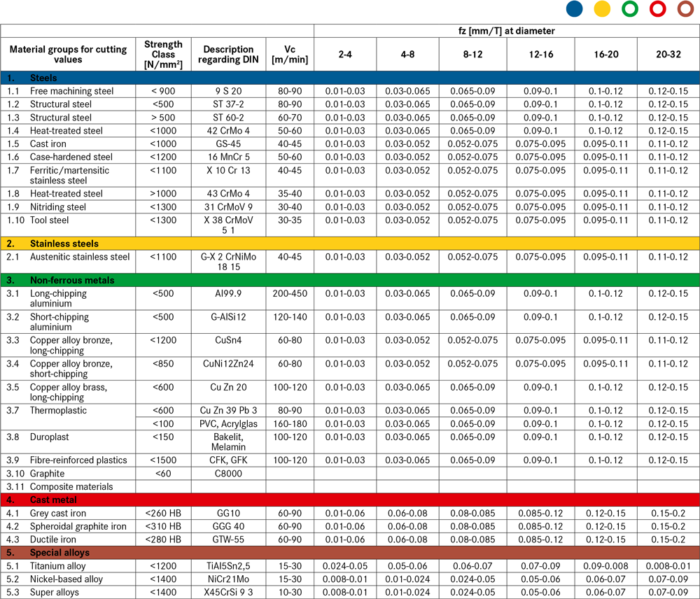Click the green ring legend marker
700x599 pixels.
coord(630,9)
